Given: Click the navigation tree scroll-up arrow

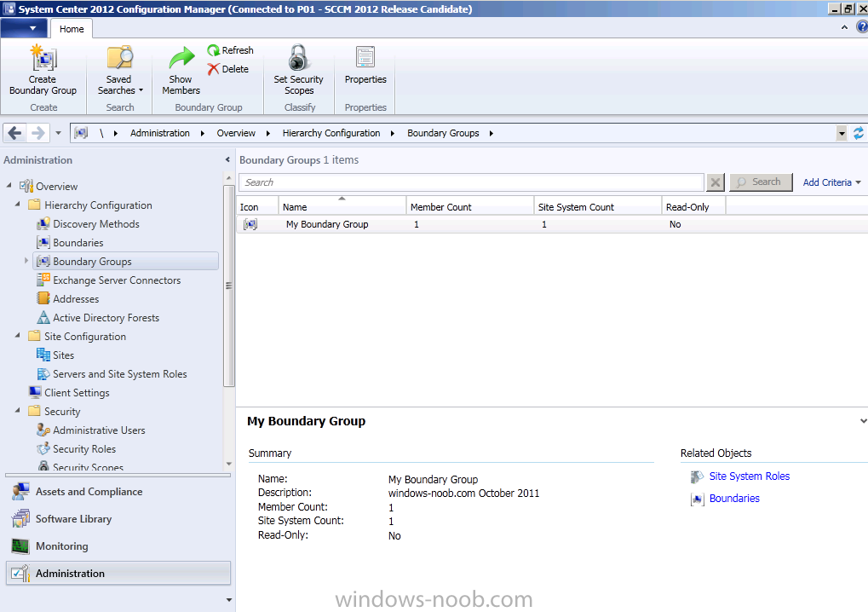Looking at the screenshot, I should click(x=228, y=178).
